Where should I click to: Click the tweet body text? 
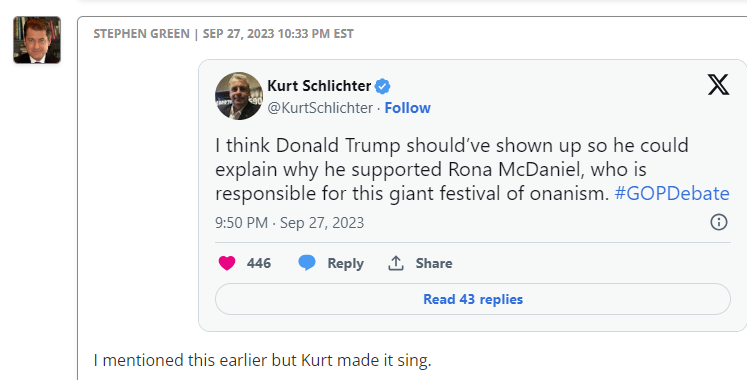coord(472,170)
